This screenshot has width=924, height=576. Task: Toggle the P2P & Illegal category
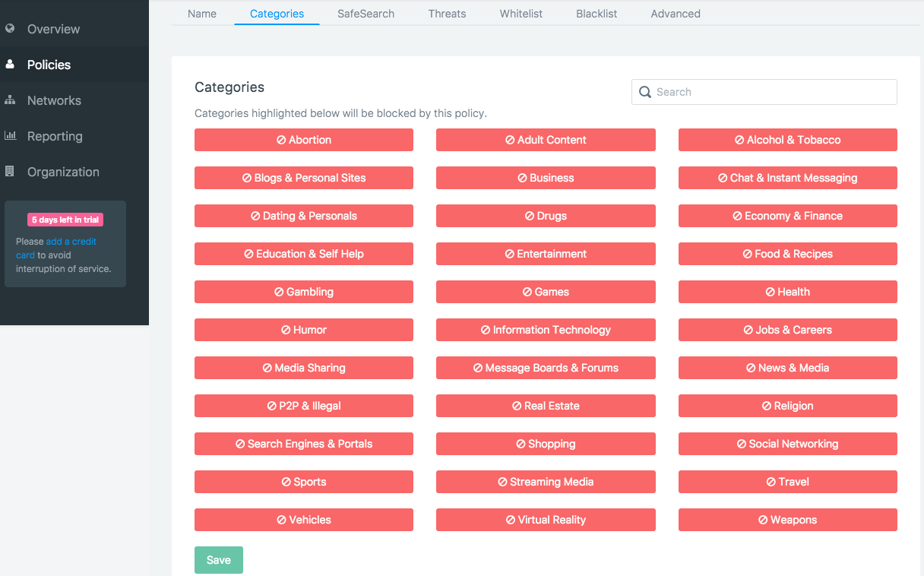tap(304, 406)
